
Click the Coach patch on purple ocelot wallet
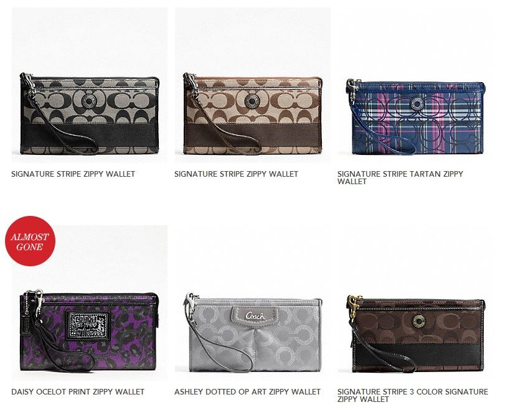tap(88, 325)
